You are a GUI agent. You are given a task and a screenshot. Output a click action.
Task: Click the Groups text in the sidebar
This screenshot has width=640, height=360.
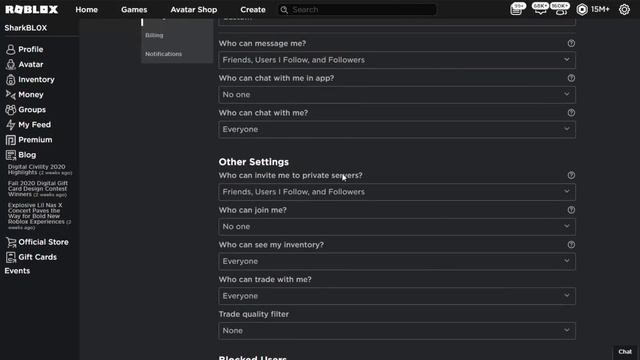(x=32, y=110)
